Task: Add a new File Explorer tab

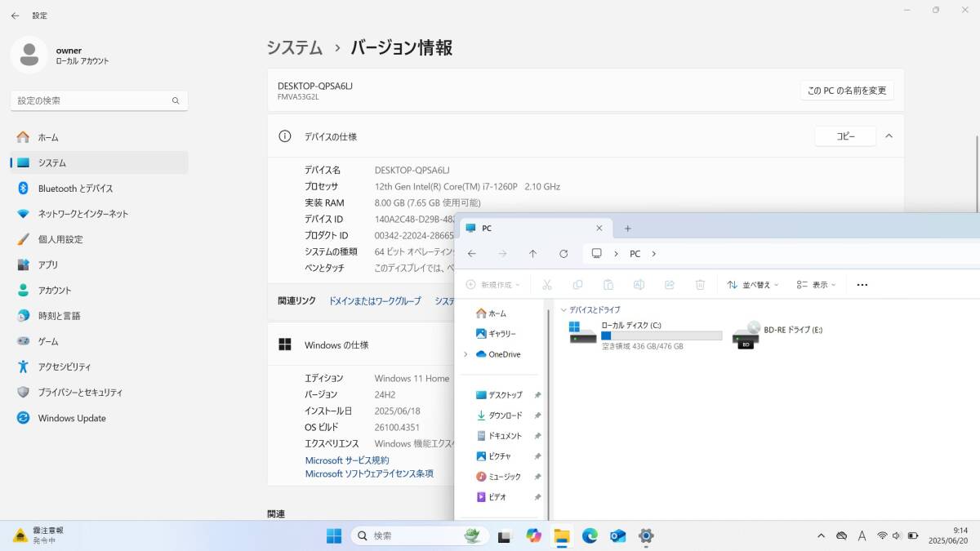Action: coord(627,229)
